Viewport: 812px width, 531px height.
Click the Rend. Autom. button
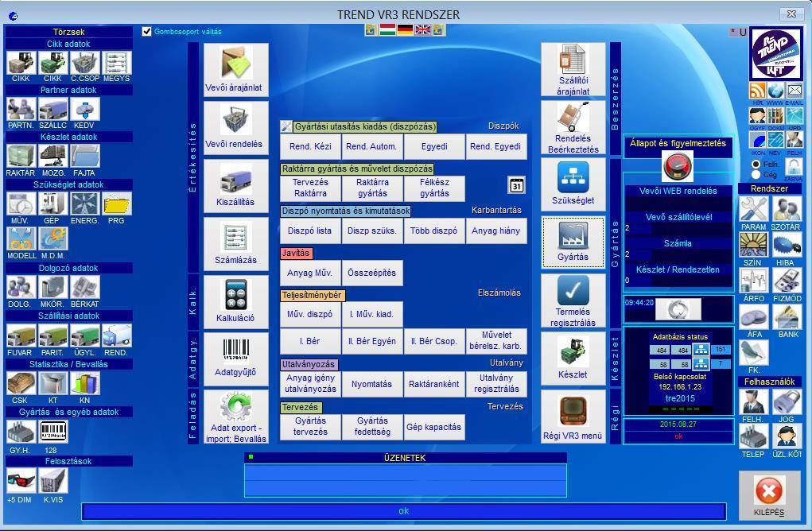(372, 146)
